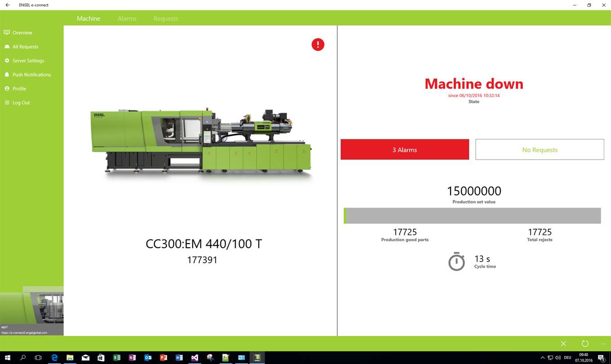Click the DEU input language indicator
The width and height of the screenshot is (611, 364).
[x=567, y=358]
